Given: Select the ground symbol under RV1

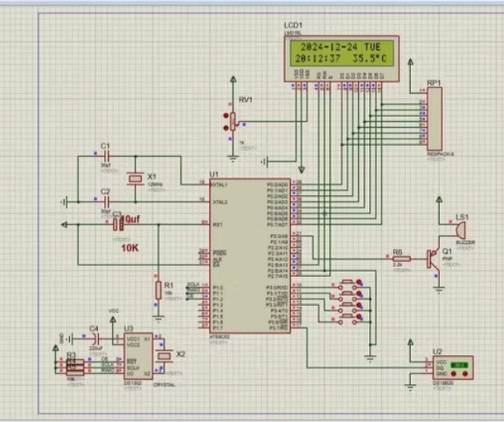Looking at the screenshot, I should pos(233,158).
